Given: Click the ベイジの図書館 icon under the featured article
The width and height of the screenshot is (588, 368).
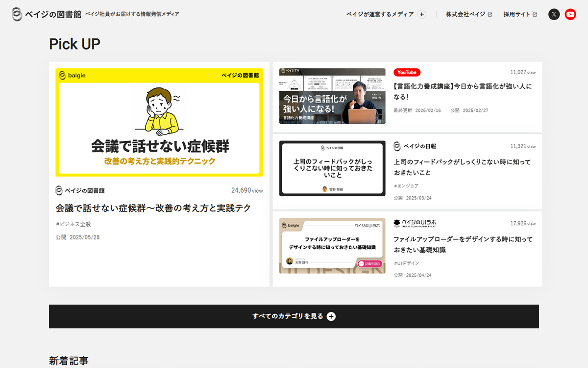Looking at the screenshot, I should pyautogui.click(x=58, y=190).
